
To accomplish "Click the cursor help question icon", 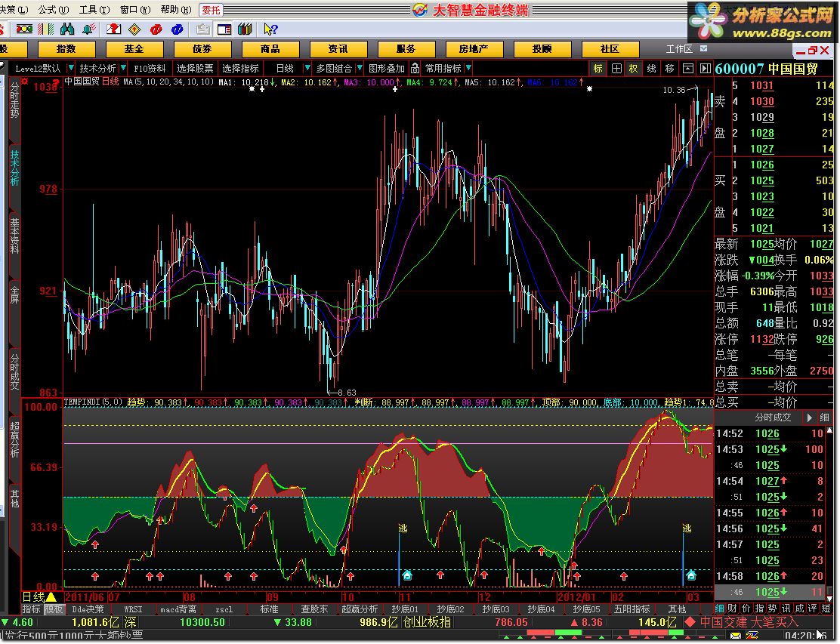I will point(270,29).
